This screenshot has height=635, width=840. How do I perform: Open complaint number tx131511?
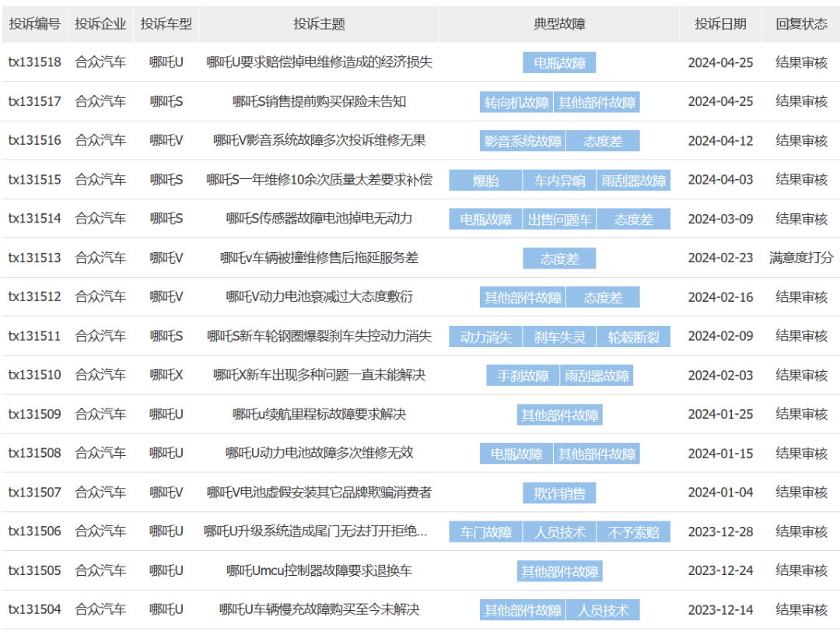tap(34, 336)
